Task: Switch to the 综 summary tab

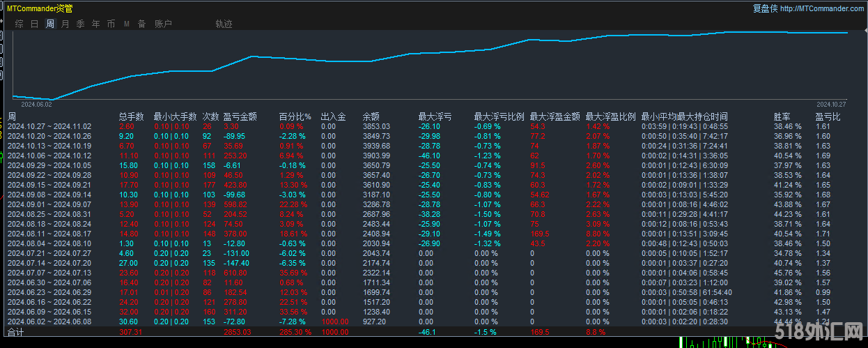Action: click(19, 24)
